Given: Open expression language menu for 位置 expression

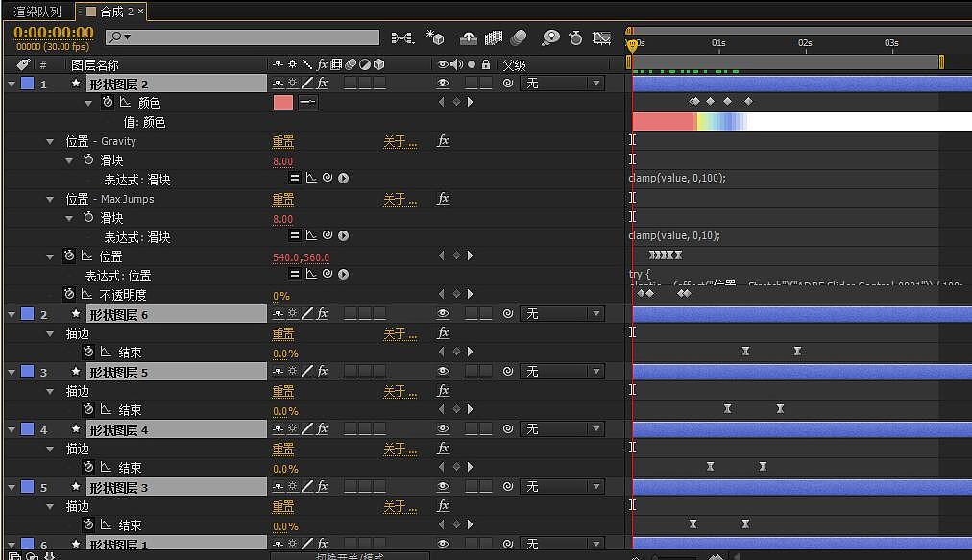Looking at the screenshot, I should (344, 274).
